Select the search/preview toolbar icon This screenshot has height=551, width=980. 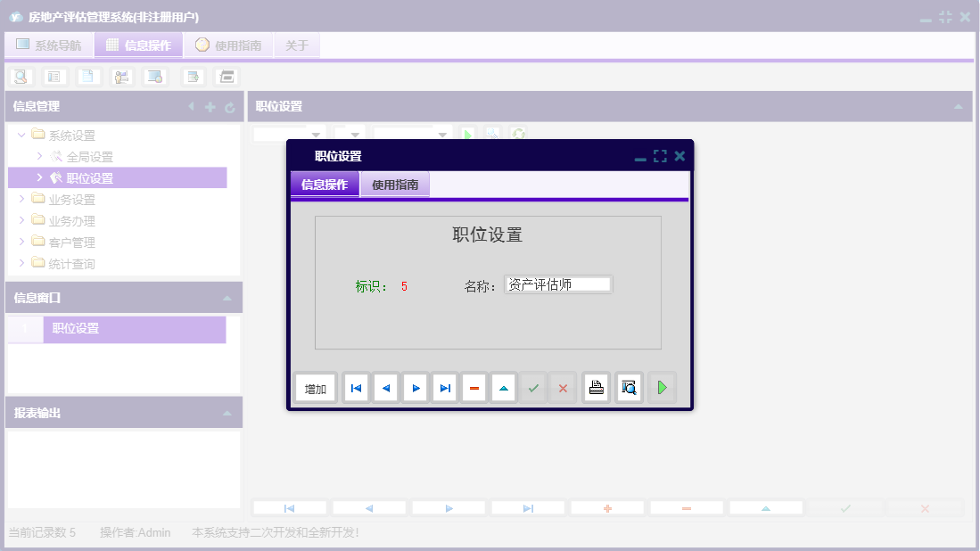tap(20, 76)
